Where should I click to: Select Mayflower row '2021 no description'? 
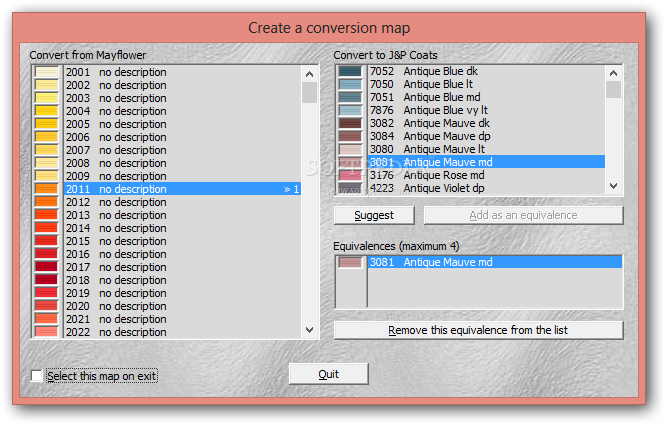(183, 319)
